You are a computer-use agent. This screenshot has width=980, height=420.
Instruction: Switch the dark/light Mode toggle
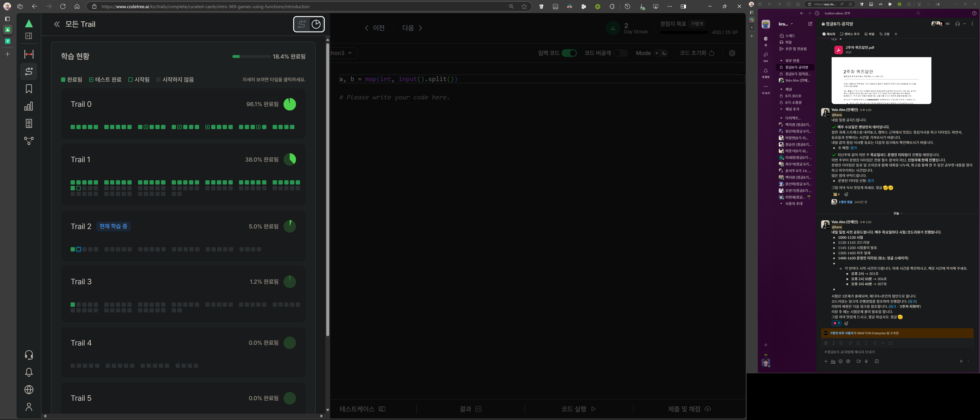pyautogui.click(x=661, y=53)
